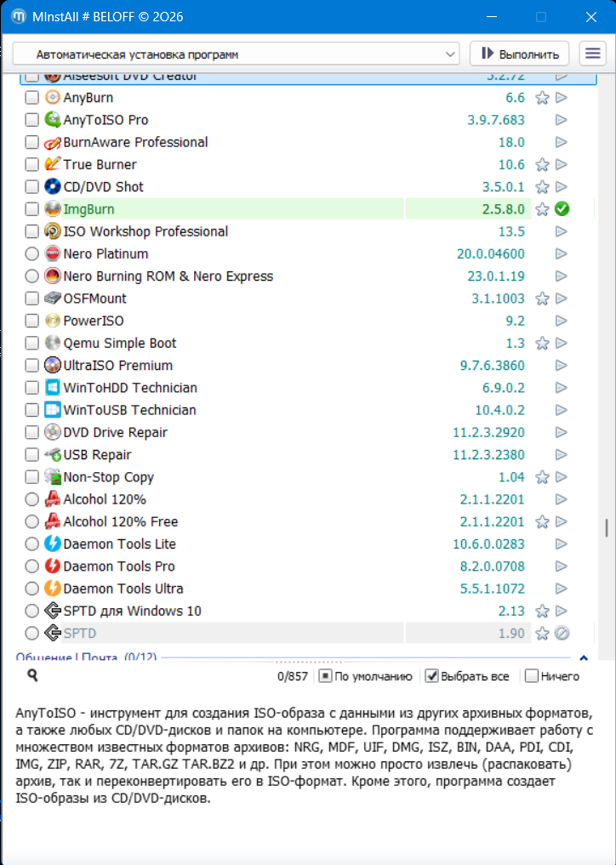Select the USB Repair list entry
616x865 pixels.
pyautogui.click(x=308, y=454)
